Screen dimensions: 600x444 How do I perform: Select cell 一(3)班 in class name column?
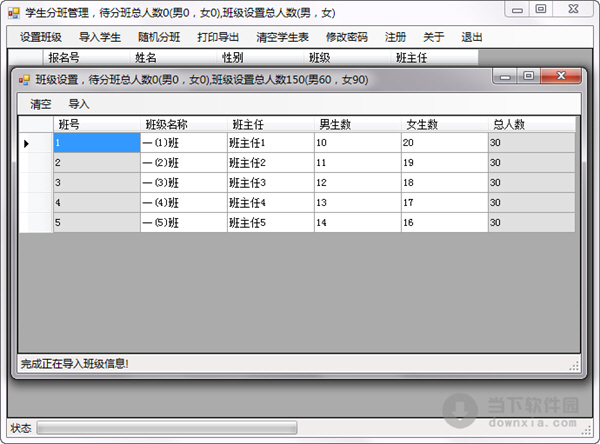[183, 183]
